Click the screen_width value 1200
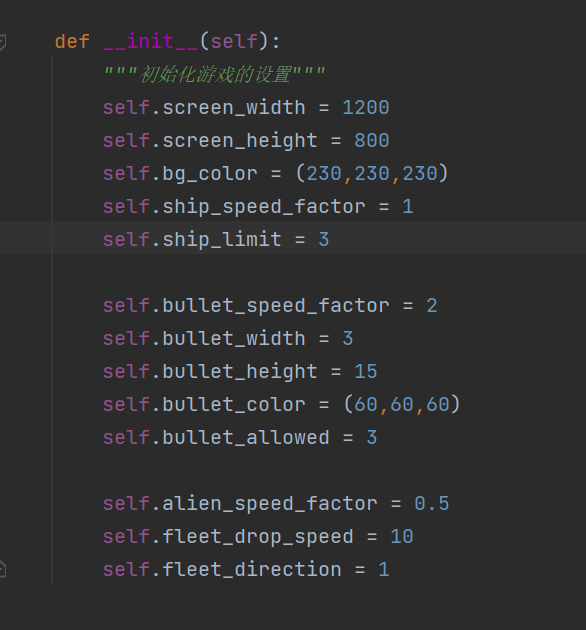The image size is (586, 630). click(366, 108)
